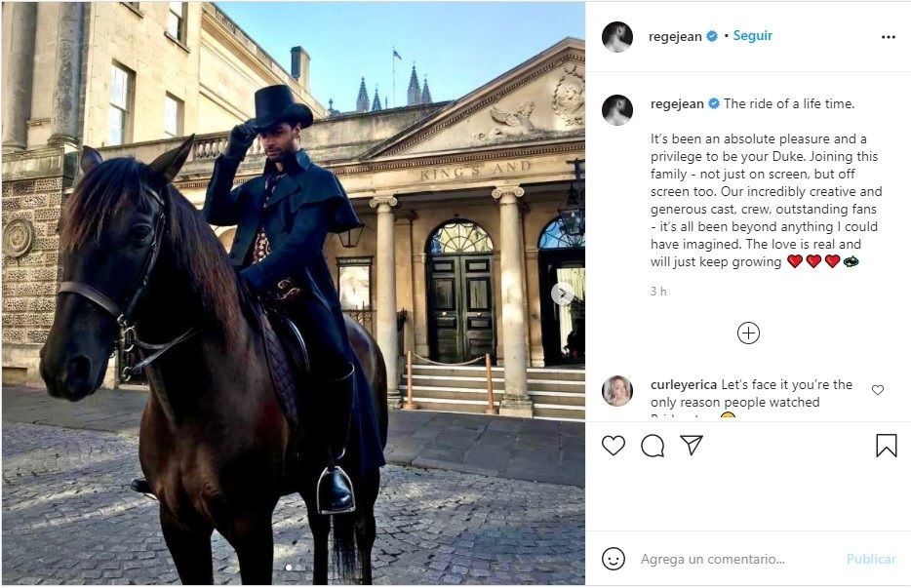Open the three-dot more options menu
Screen dimensions: 911x588
889,37
